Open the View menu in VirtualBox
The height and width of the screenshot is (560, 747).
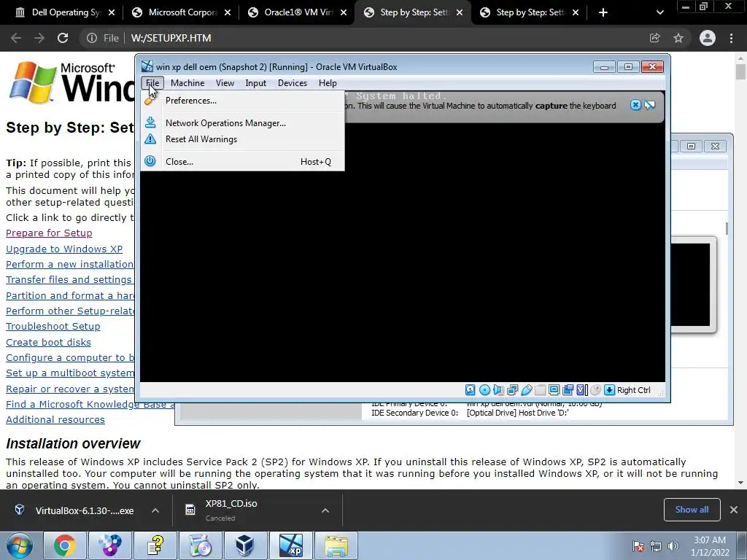coord(225,83)
